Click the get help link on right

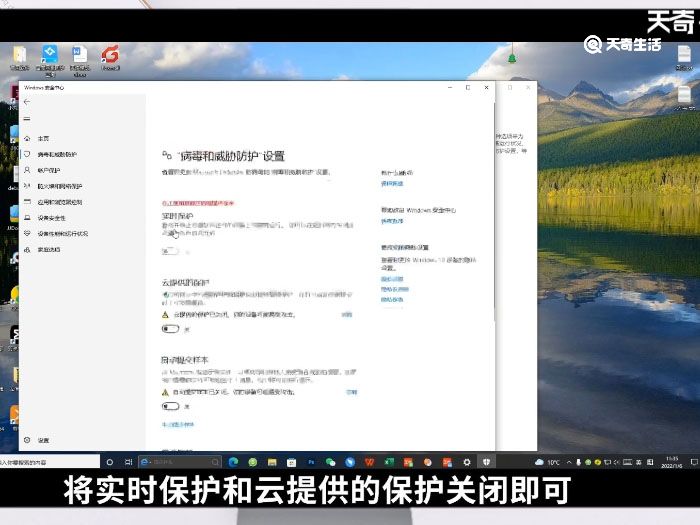[392, 184]
